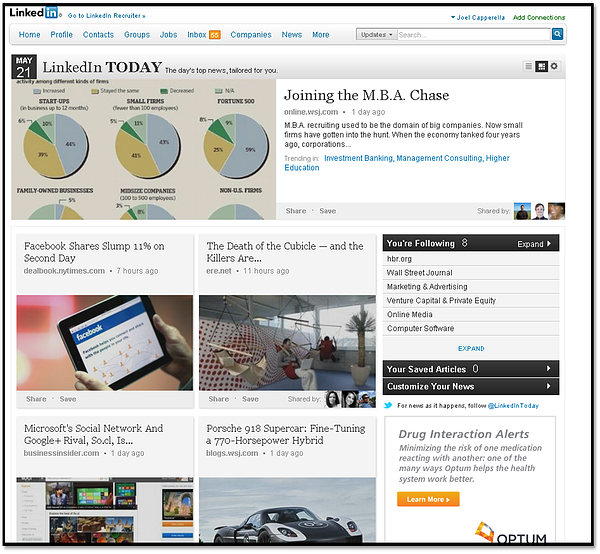Open Joel Capperella account dropdown
Viewport: 600px width, 554px height.
tap(478, 18)
